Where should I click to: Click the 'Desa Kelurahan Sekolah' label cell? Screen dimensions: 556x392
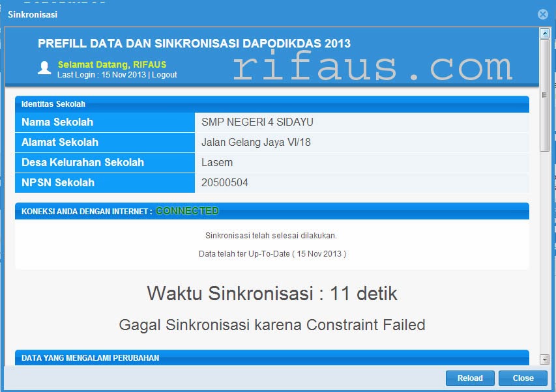pyautogui.click(x=105, y=163)
